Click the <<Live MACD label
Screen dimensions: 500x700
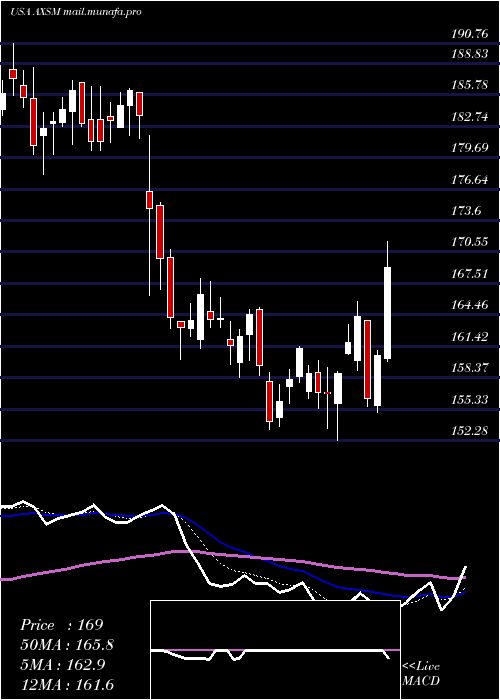(x=421, y=674)
